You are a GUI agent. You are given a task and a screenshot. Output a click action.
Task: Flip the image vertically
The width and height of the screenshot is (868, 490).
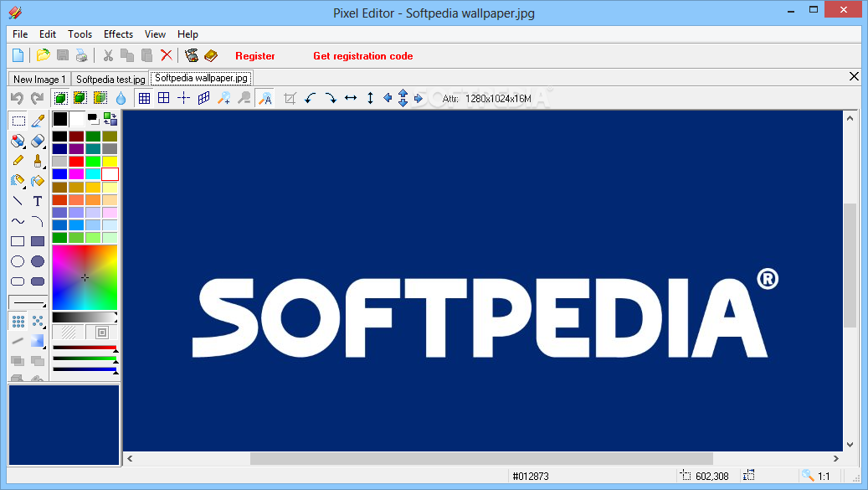point(370,99)
